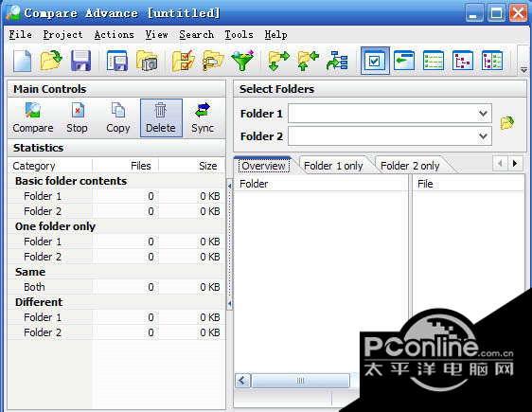Viewport: 532px width, 412px height.
Task: Click the window with green left arrow icon
Action: 404,61
